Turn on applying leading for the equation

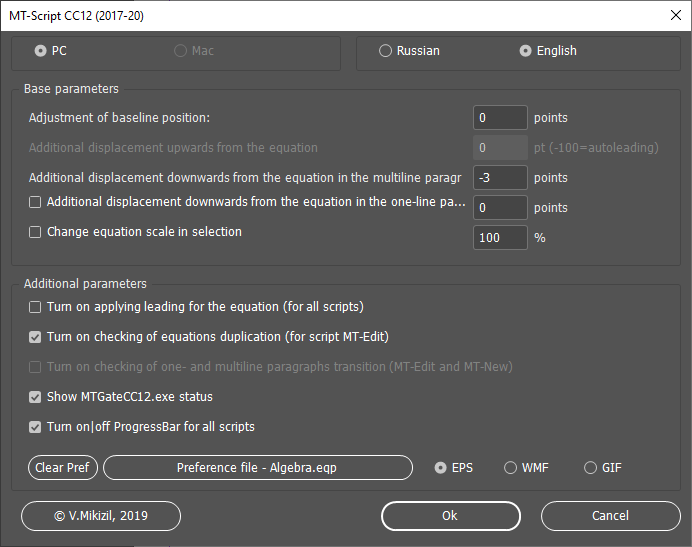pyautogui.click(x=35, y=307)
